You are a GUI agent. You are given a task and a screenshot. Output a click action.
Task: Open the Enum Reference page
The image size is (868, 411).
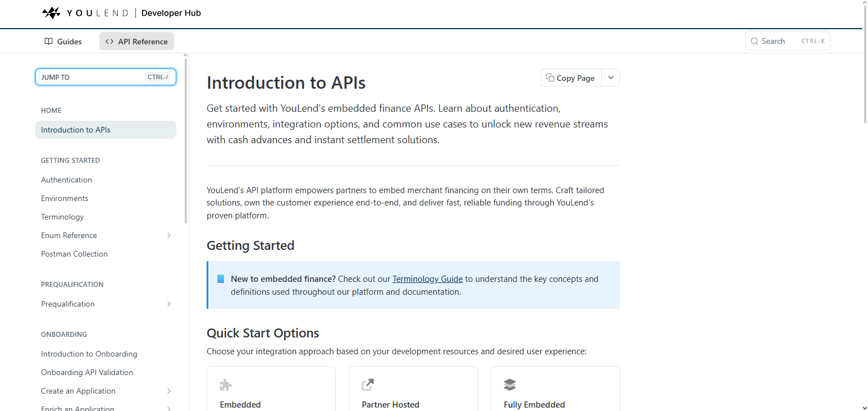point(69,235)
